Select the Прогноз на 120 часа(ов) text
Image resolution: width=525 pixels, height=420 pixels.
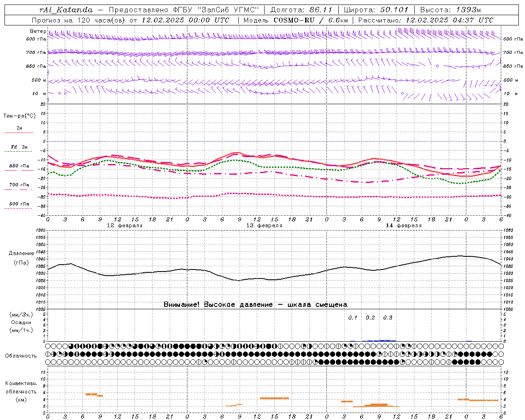point(79,20)
